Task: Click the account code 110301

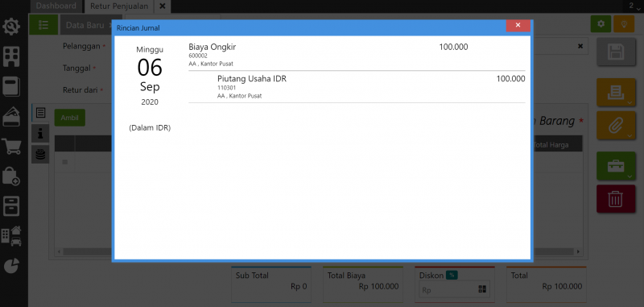Action: click(227, 88)
